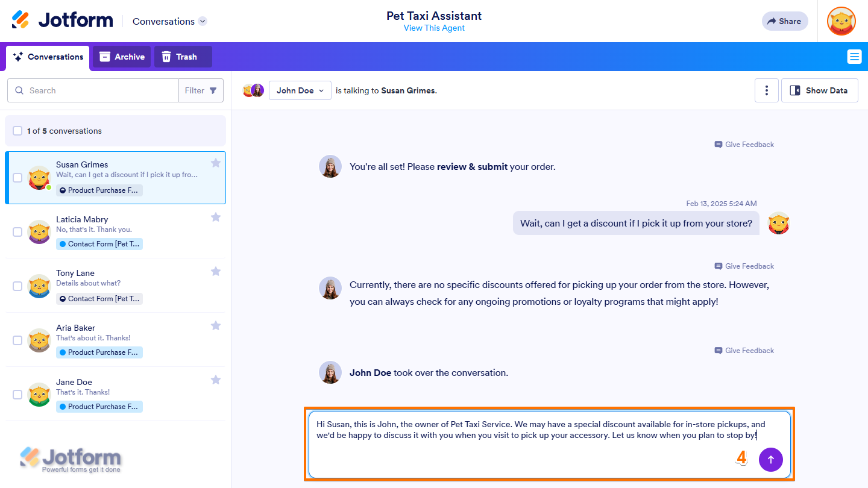Open the Filter dropdown
Viewport: 868px width, 488px height.
tap(201, 90)
